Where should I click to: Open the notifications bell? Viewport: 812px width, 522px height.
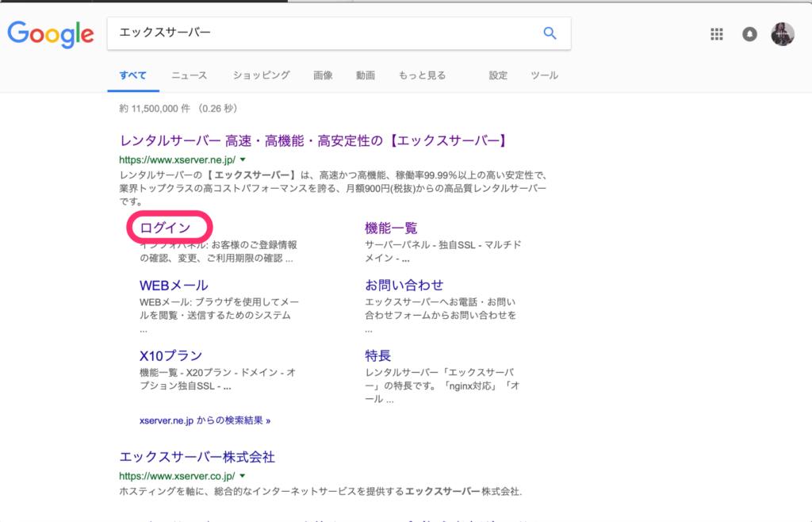tap(749, 34)
